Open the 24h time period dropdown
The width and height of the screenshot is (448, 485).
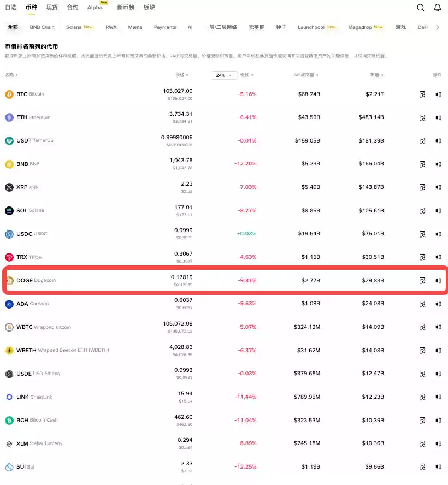[224, 75]
